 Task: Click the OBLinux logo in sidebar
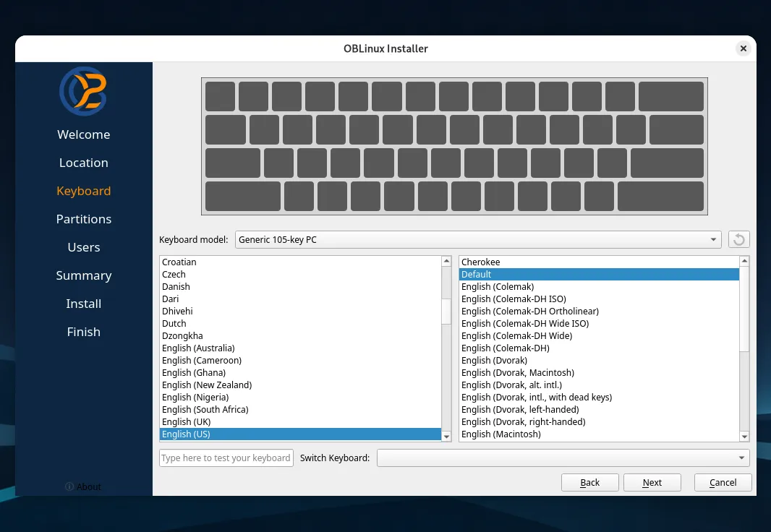83,91
